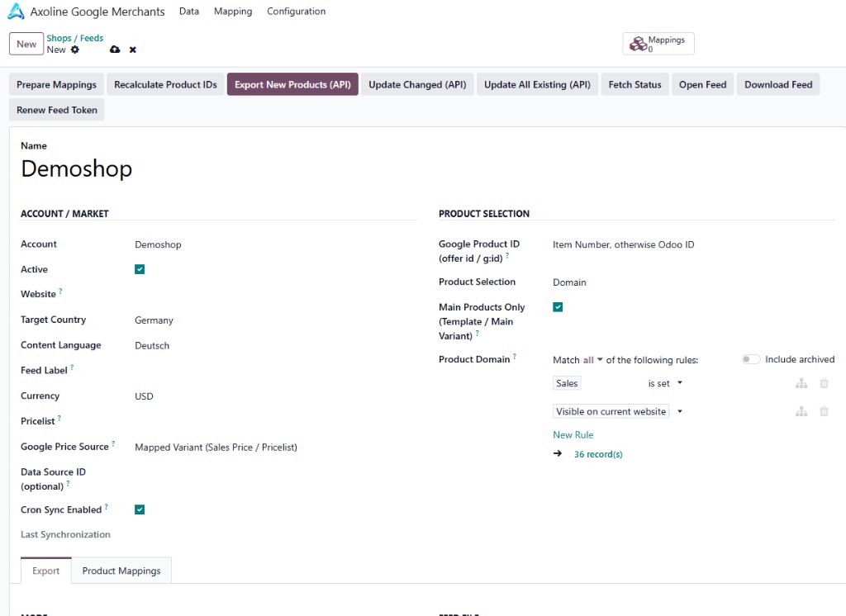This screenshot has width=846, height=616.
Task: Enable the Include archived switch
Action: (750, 359)
